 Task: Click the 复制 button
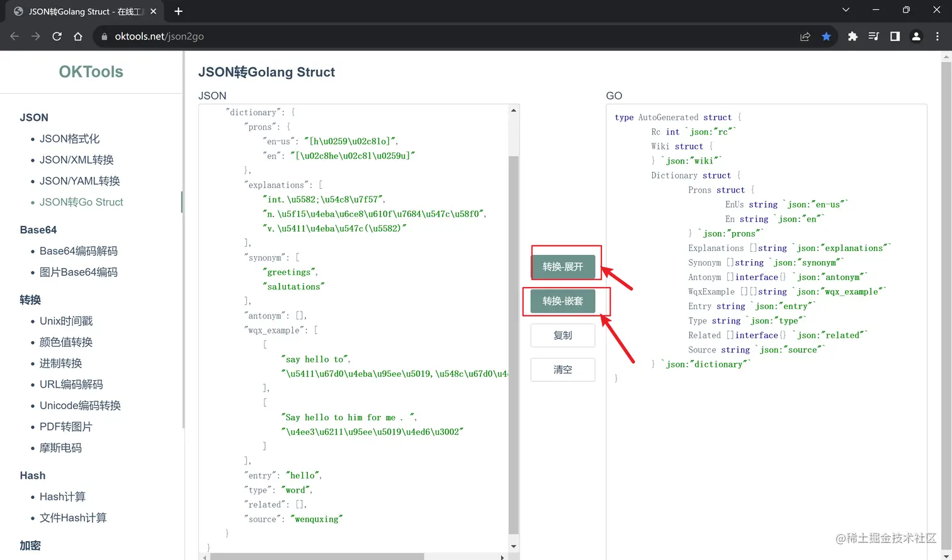click(x=563, y=335)
